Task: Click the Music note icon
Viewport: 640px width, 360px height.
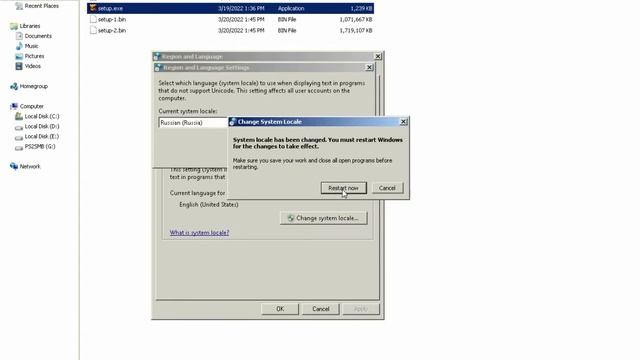Action: coord(19,46)
